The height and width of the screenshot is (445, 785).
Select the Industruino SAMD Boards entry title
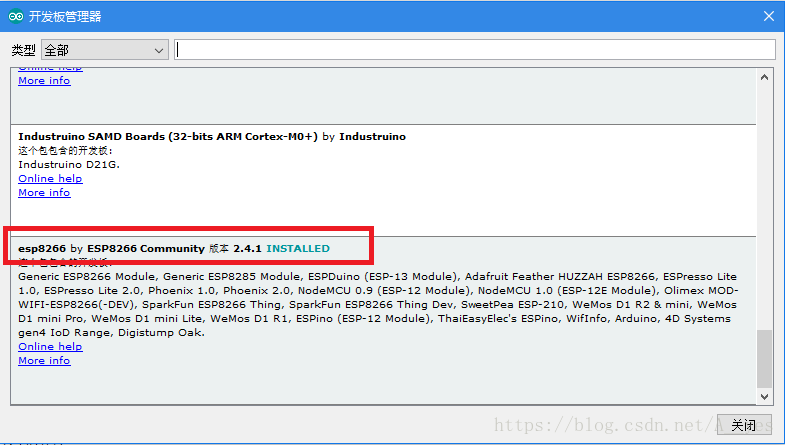click(212, 137)
